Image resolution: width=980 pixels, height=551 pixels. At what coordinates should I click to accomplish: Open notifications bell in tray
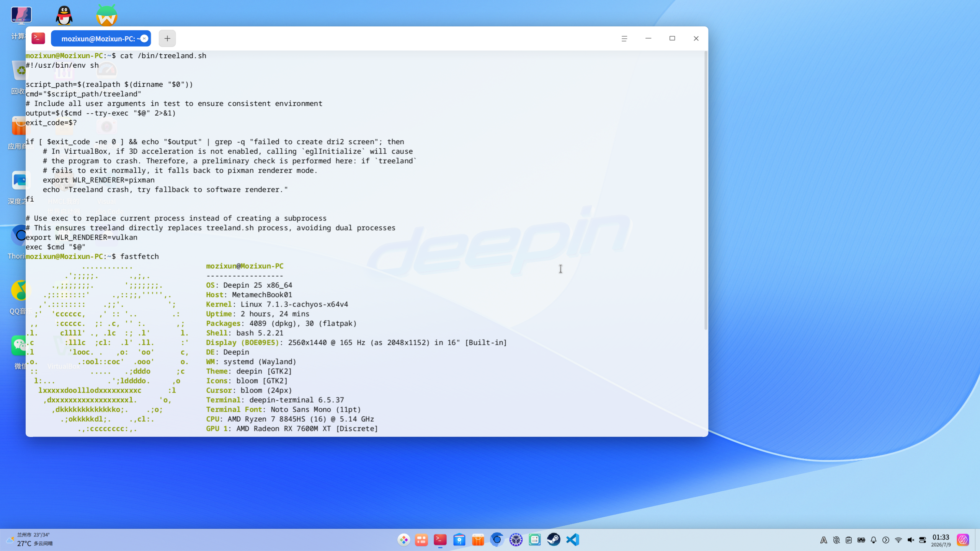tap(874, 540)
